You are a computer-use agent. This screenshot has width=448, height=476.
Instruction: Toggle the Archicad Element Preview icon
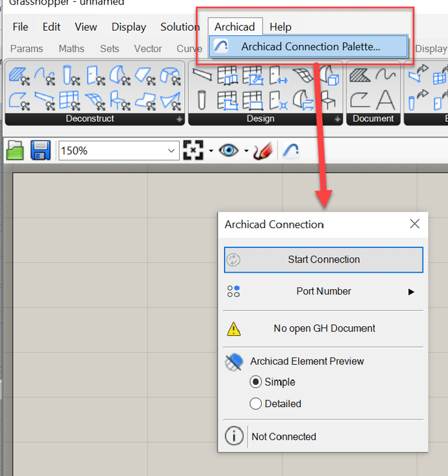(234, 362)
